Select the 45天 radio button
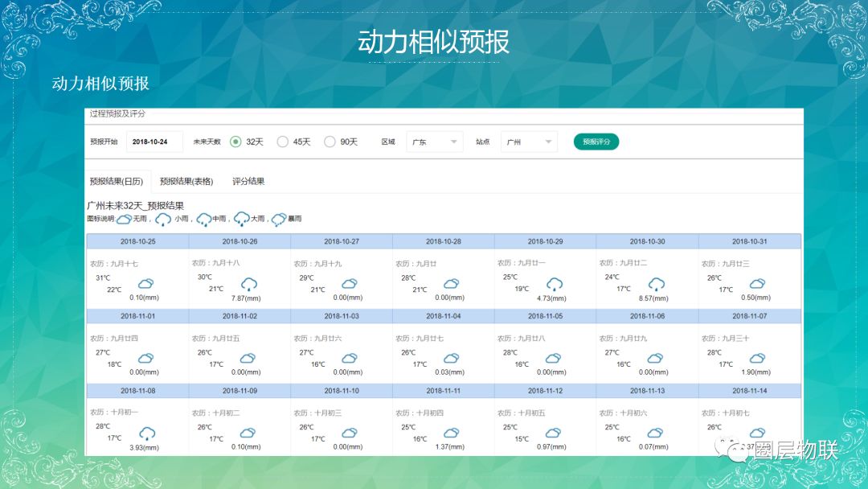This screenshot has height=489, width=868. pos(282,142)
